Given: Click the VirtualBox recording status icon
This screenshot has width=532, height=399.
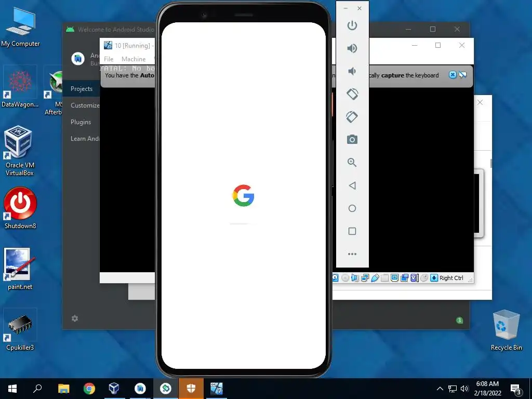Looking at the screenshot, I should click(x=404, y=278).
